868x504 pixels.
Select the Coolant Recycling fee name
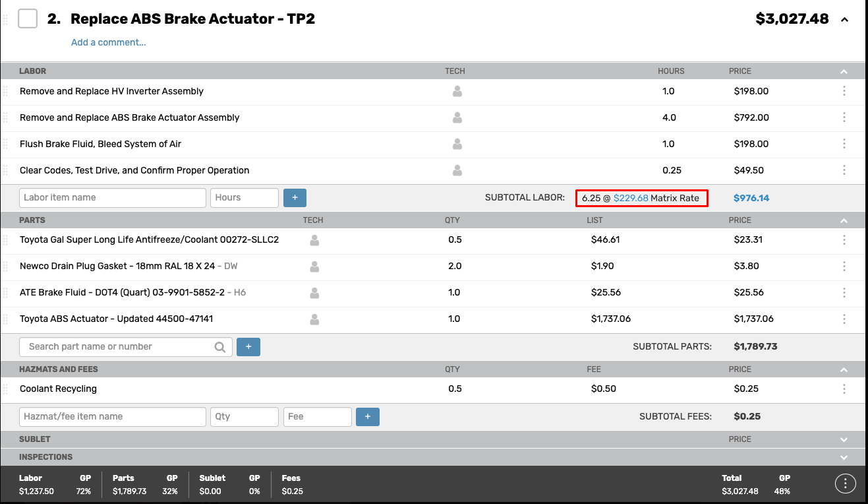[58, 389]
